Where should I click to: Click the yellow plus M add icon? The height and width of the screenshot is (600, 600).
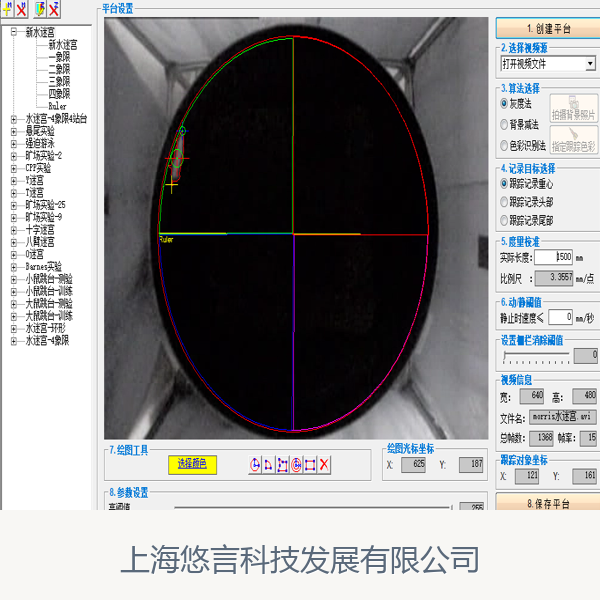click(7, 8)
